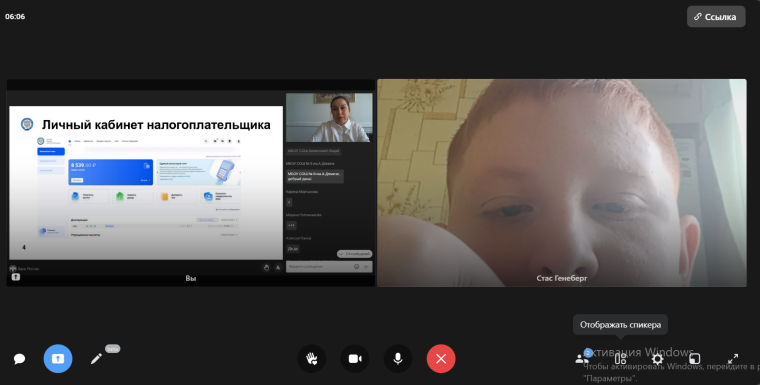End the call with the red X button
Image resolution: width=760 pixels, height=385 pixels.
(441, 359)
